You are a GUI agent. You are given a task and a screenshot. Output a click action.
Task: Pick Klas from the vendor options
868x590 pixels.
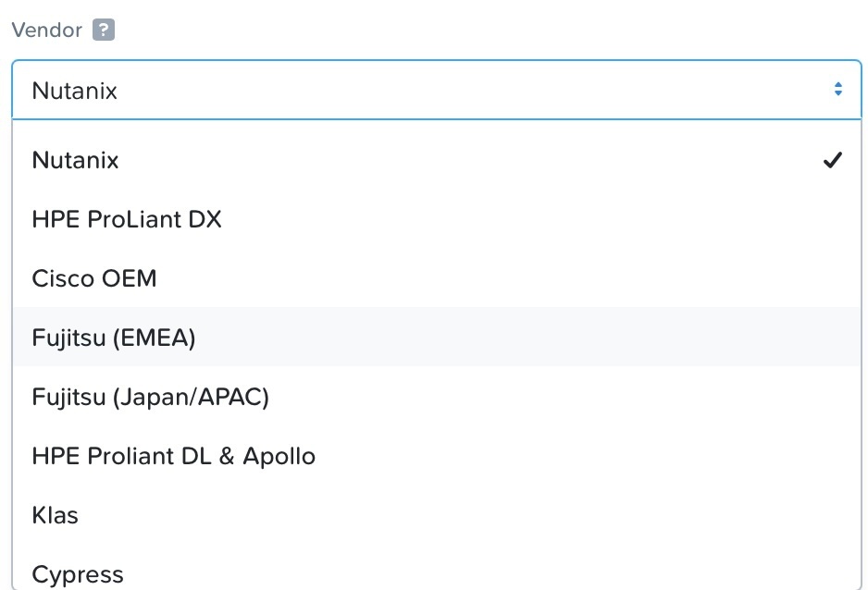click(437, 515)
